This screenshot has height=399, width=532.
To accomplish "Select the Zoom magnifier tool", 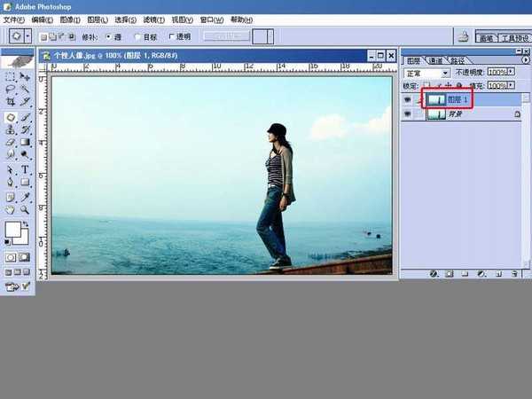I will click(25, 209).
